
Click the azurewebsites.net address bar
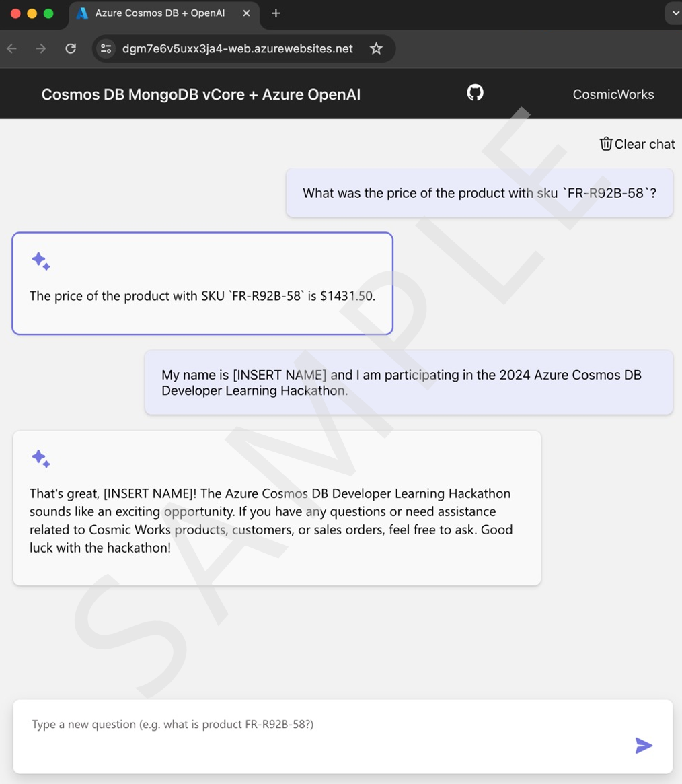(x=237, y=48)
